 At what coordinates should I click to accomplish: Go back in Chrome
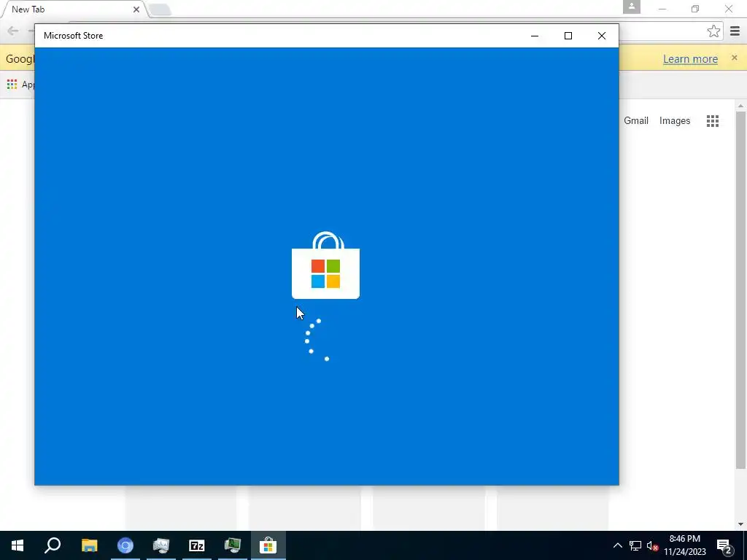click(x=13, y=31)
